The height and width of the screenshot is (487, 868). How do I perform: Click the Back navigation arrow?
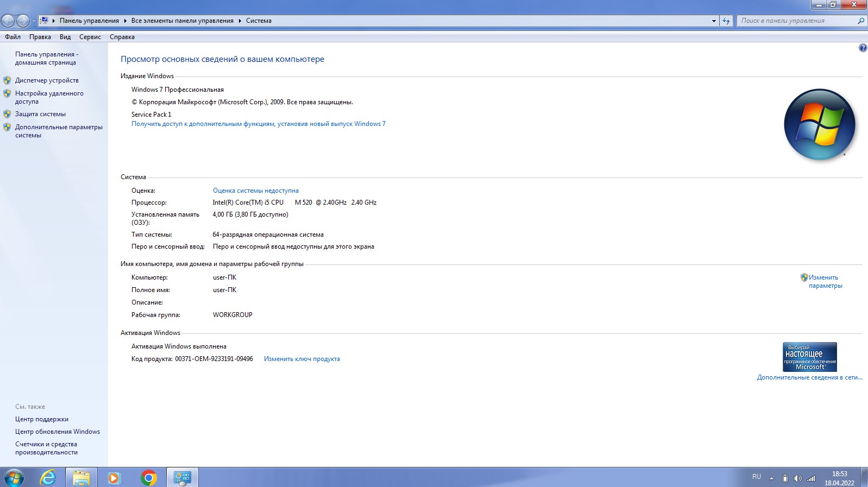(8, 21)
